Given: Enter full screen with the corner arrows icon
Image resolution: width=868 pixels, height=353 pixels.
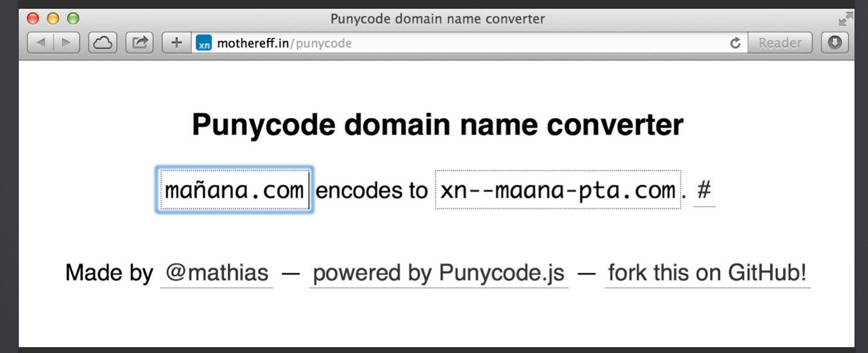Looking at the screenshot, I should tap(845, 19).
